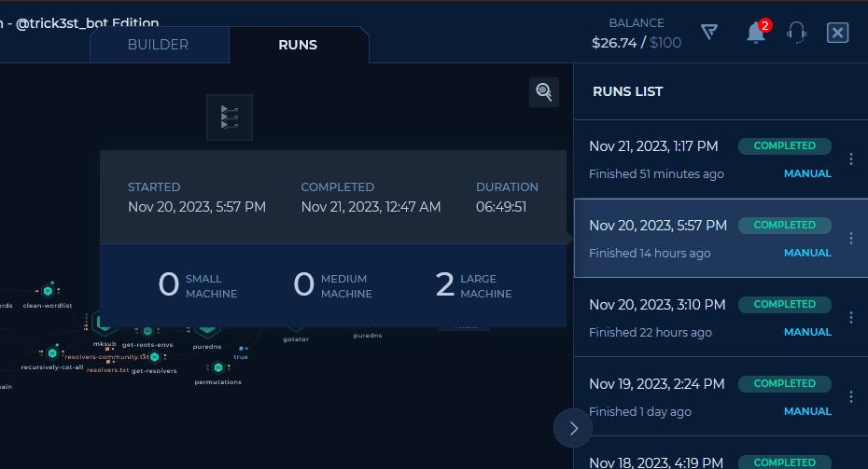Click the '0 SMALL MACHINE' count
The width and height of the screenshot is (868, 469).
point(198,285)
